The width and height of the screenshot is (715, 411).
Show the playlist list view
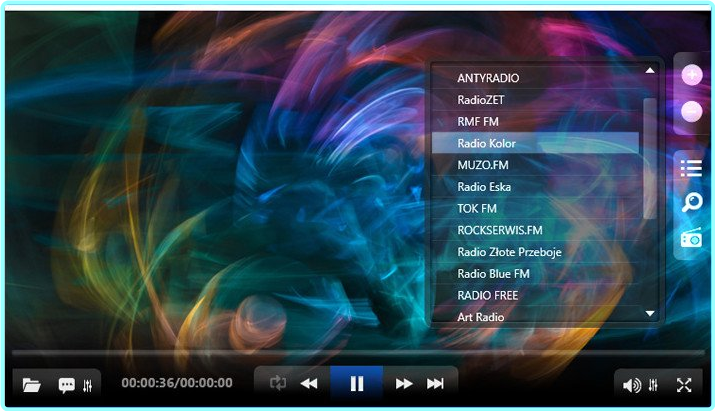(691, 169)
